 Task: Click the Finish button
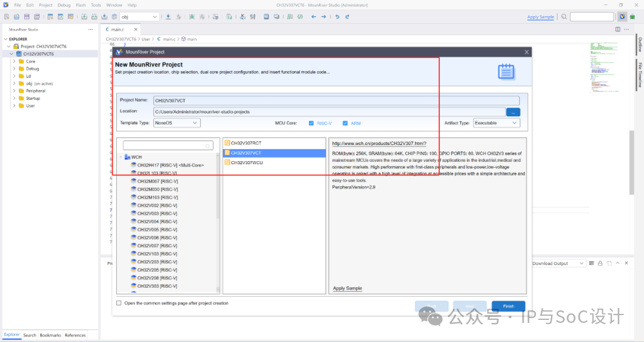(x=509, y=306)
